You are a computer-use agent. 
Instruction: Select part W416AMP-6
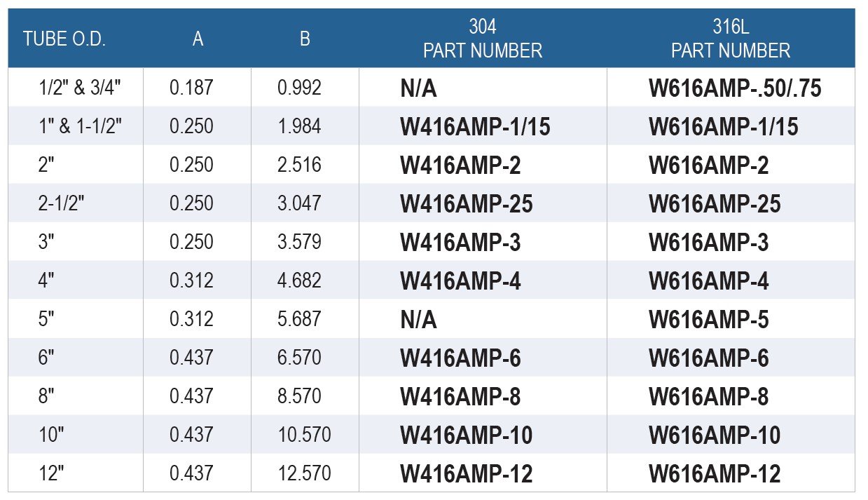point(460,358)
